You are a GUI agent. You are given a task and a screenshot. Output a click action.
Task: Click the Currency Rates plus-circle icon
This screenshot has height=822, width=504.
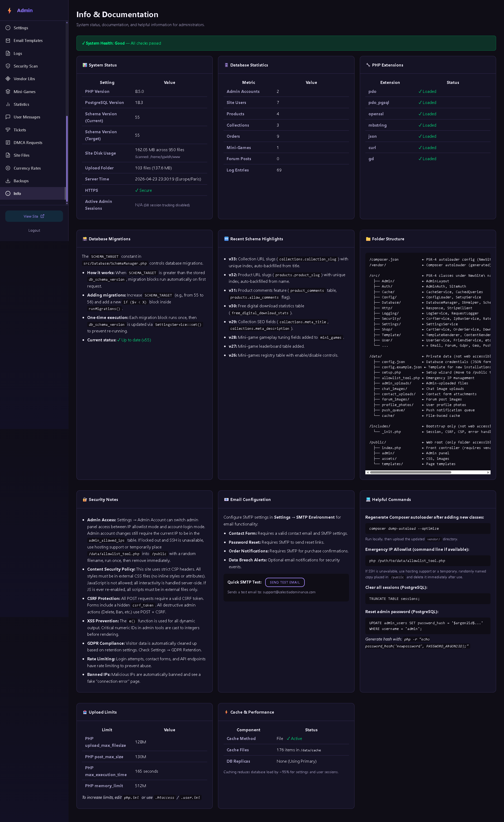(8, 168)
